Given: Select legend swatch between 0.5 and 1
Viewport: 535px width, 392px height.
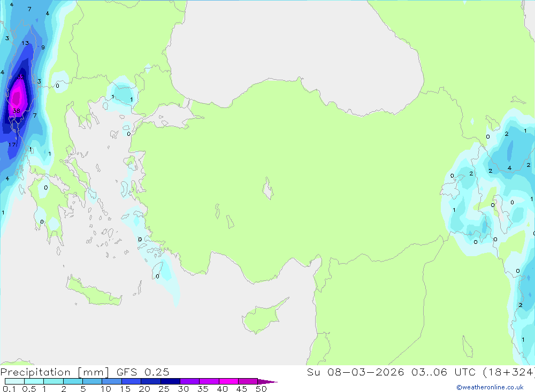Looking at the screenshot, I should (x=34, y=381).
